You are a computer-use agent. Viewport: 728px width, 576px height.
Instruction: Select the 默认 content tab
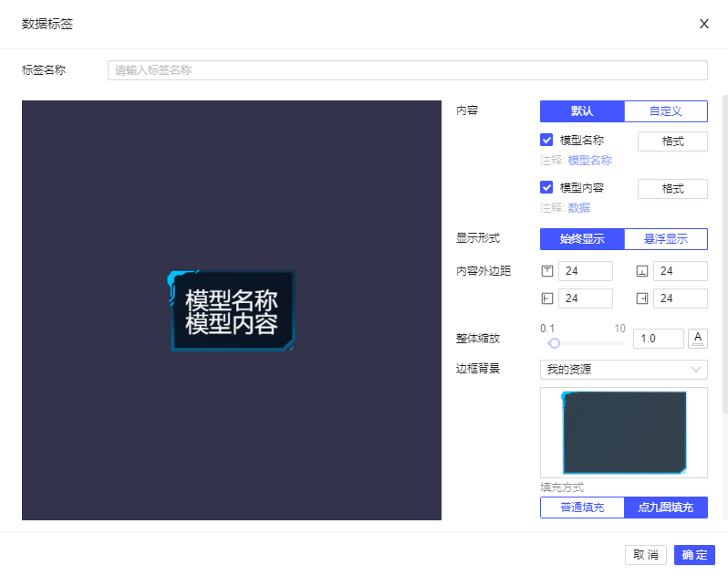582,111
